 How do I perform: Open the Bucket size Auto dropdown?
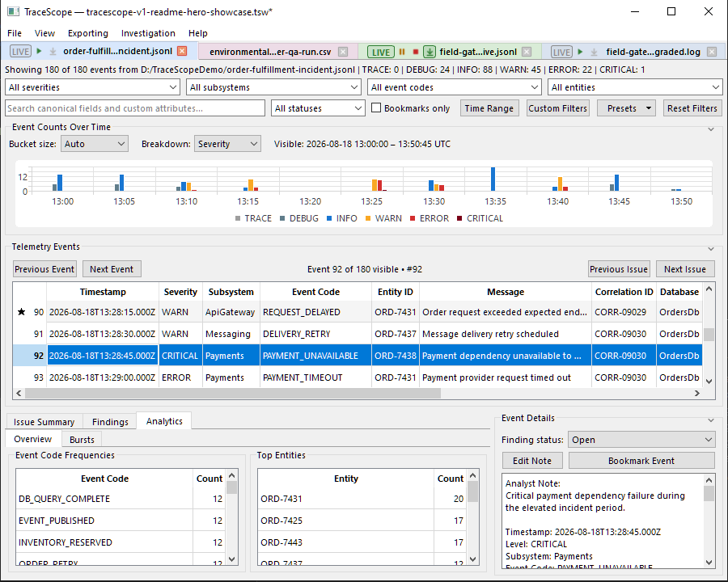(95, 144)
